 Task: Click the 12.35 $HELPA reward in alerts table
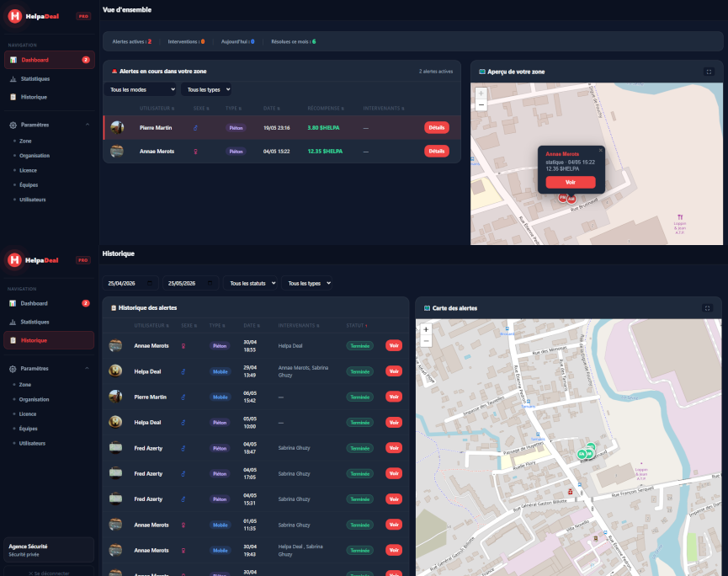click(x=325, y=152)
